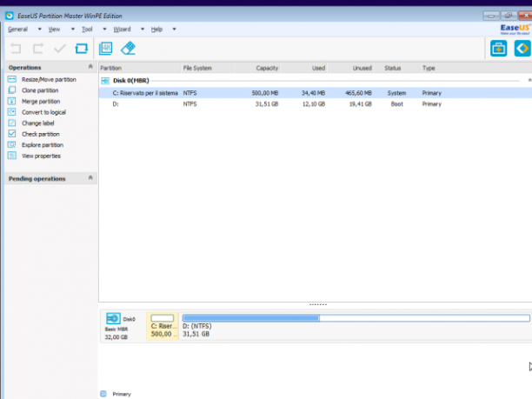Viewport: 532px width, 399px height.
Task: Expand the dropdown arrow beside General
Action: pos(40,30)
